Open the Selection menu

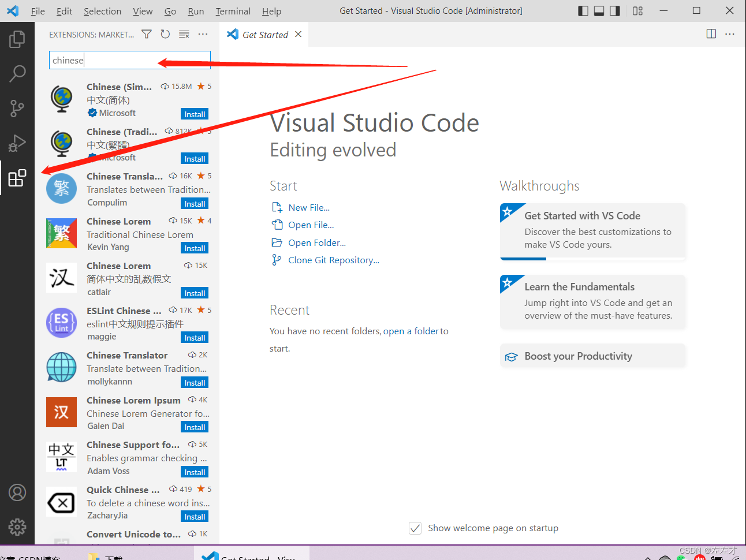coord(103,11)
